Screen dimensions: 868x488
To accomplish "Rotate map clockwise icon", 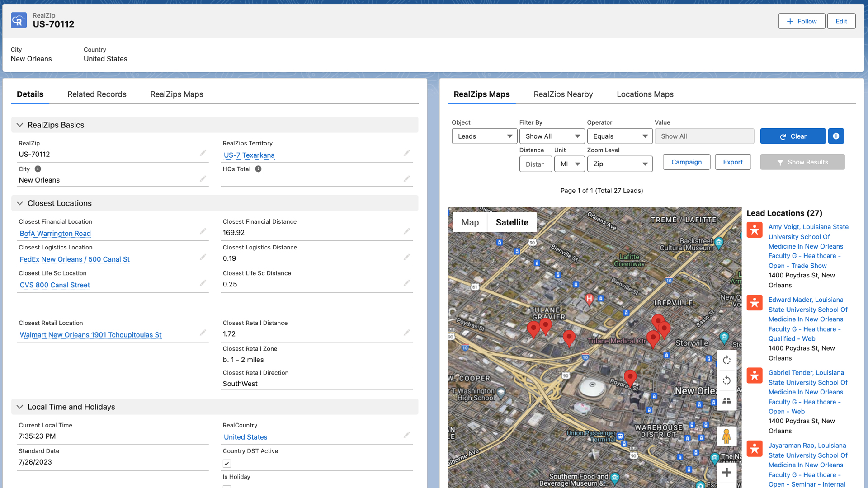I will point(726,360).
